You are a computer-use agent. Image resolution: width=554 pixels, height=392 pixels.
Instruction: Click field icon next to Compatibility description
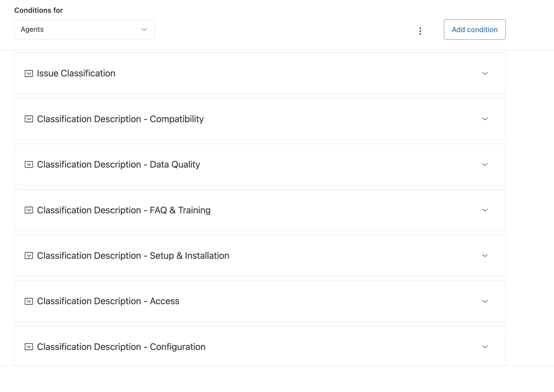29,119
